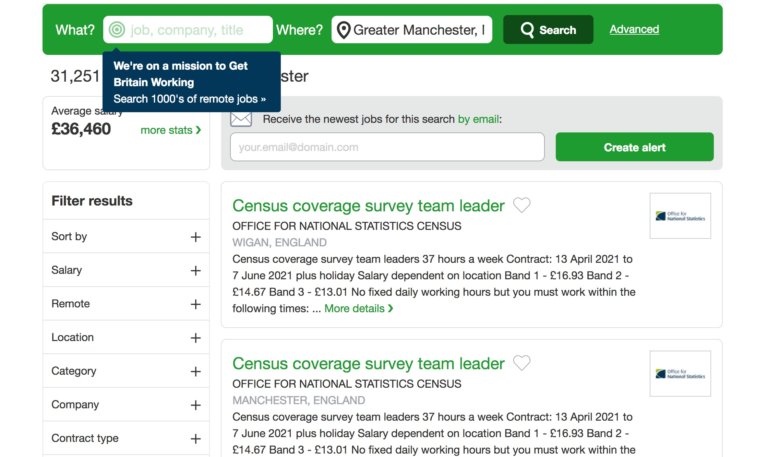Open Wigan Census coverage survey team leader title
The width and height of the screenshot is (768, 457).
tap(368, 206)
